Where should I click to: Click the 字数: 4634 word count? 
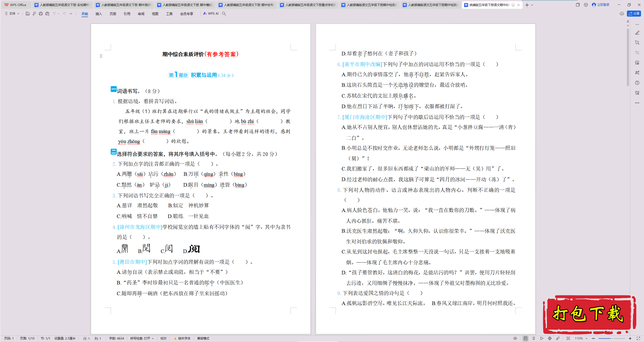pos(116,338)
